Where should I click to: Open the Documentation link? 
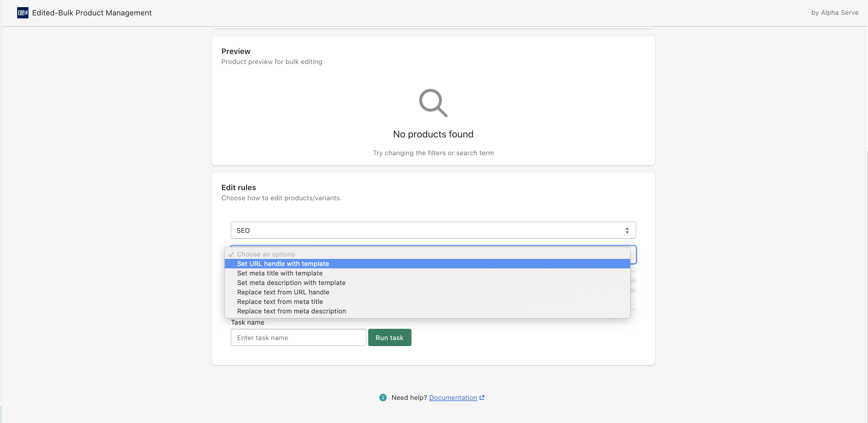pos(453,398)
